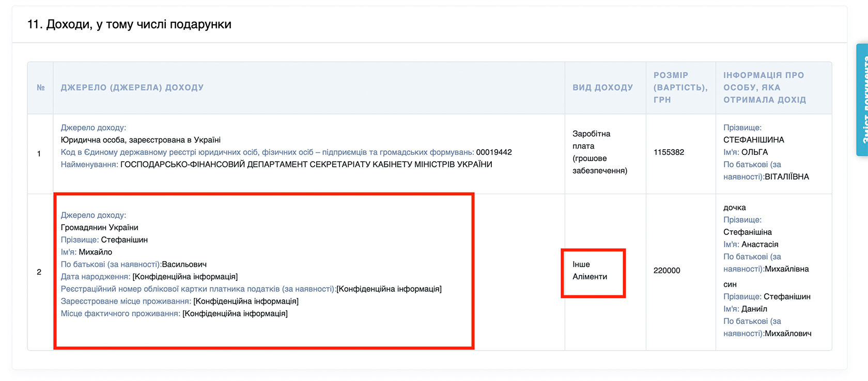Select the 'Джерело (джерела) доходу' column header
The height and width of the screenshot is (381, 868).
(132, 88)
